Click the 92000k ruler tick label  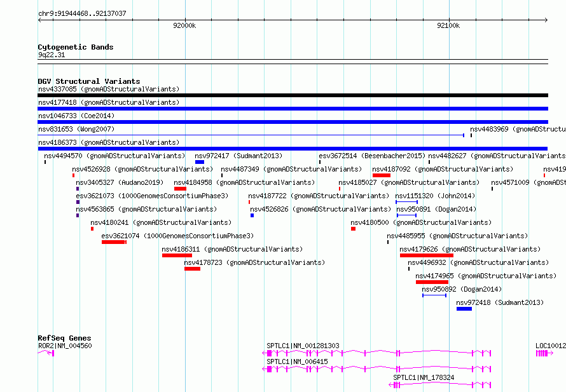point(184,25)
